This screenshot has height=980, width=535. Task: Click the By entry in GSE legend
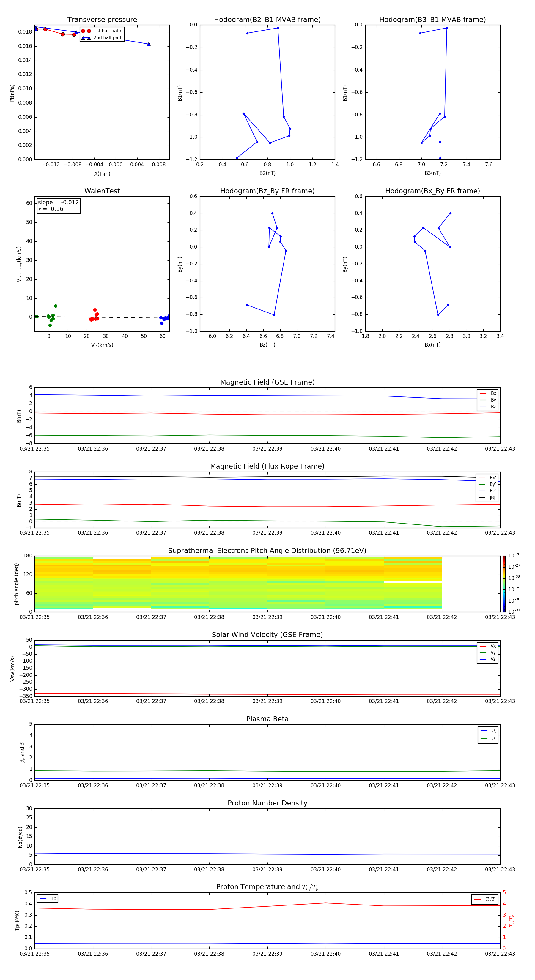488,400
